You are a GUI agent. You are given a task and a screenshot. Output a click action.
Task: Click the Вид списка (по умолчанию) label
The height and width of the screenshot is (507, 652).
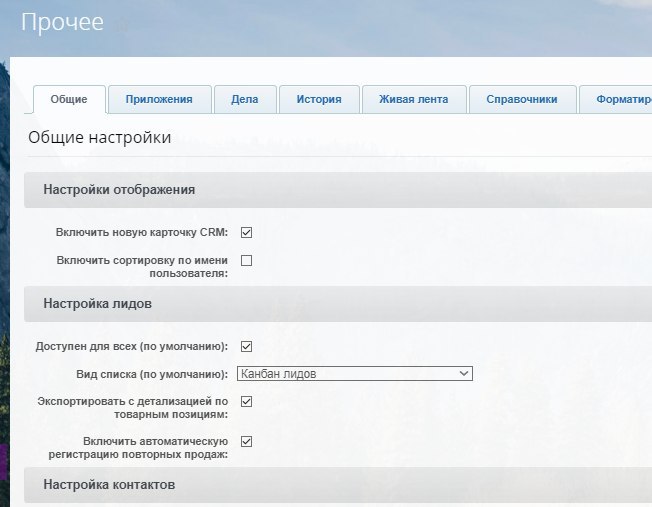click(x=152, y=374)
